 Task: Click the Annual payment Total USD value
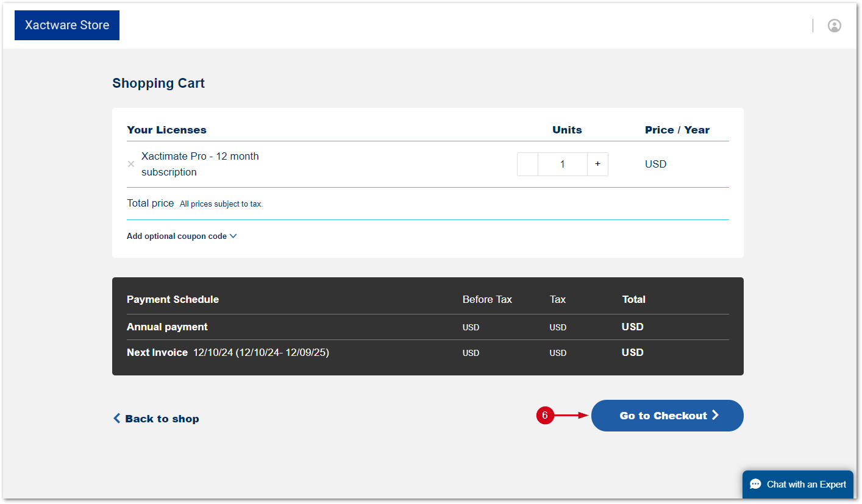633,327
